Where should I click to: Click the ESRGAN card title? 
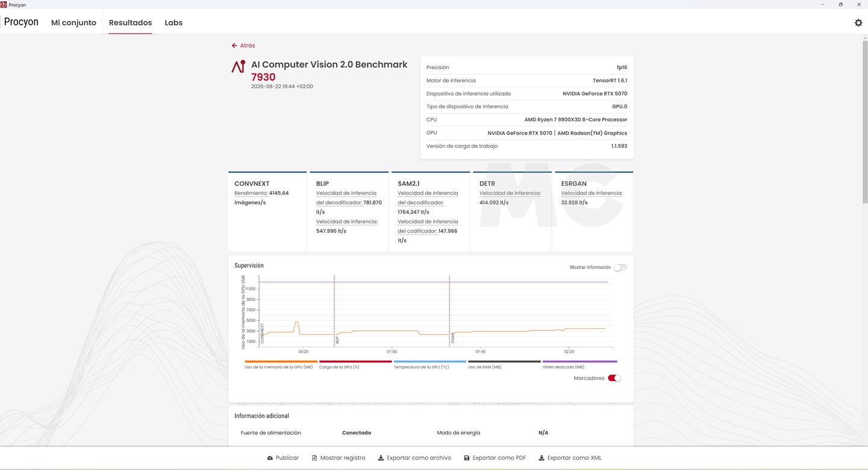tap(574, 184)
